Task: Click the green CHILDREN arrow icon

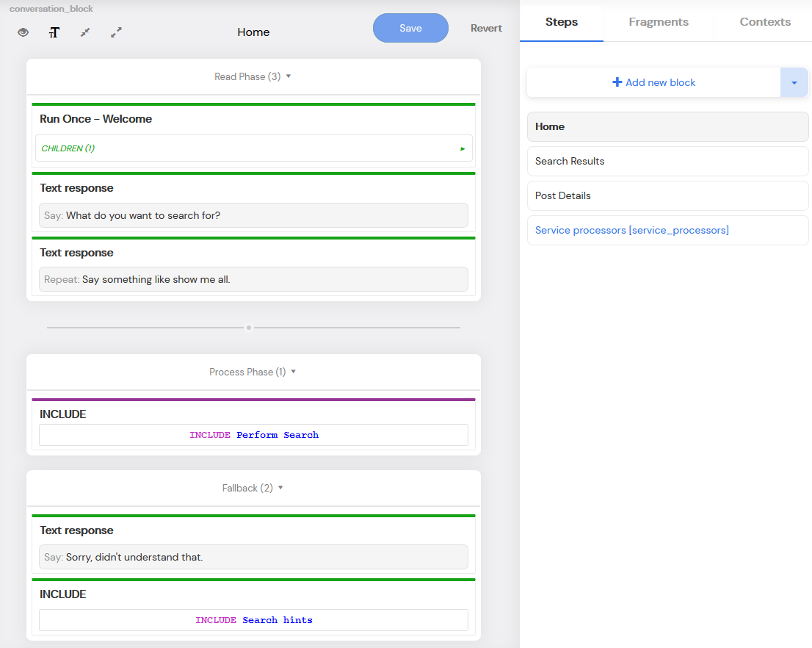Action: pos(463,149)
